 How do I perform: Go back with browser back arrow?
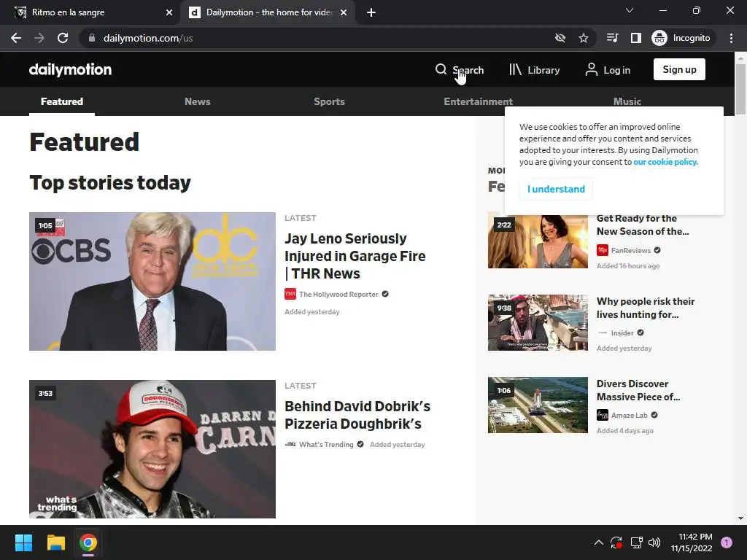pos(16,38)
